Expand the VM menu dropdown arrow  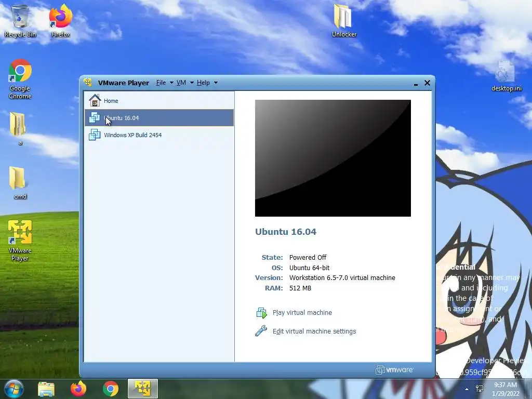(192, 83)
